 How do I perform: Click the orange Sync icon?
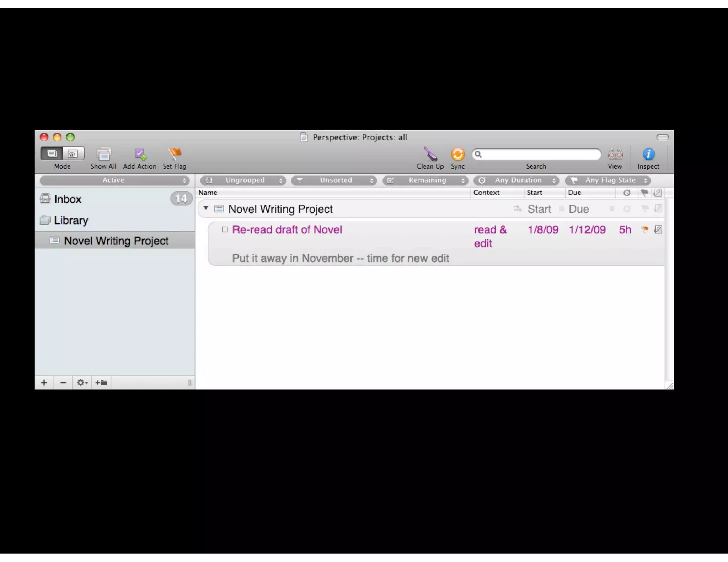tap(457, 154)
